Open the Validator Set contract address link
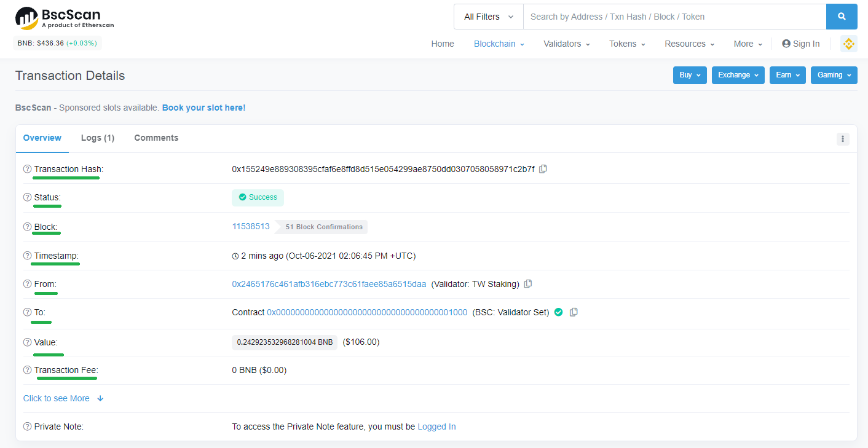This screenshot has width=868, height=448. [367, 312]
